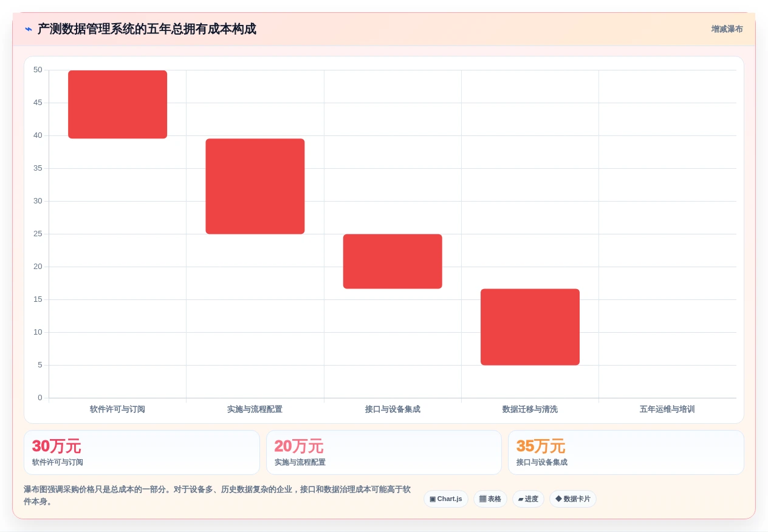Click the y-axis tick label 25
Image resolution: width=768 pixels, height=532 pixels.
pos(38,234)
